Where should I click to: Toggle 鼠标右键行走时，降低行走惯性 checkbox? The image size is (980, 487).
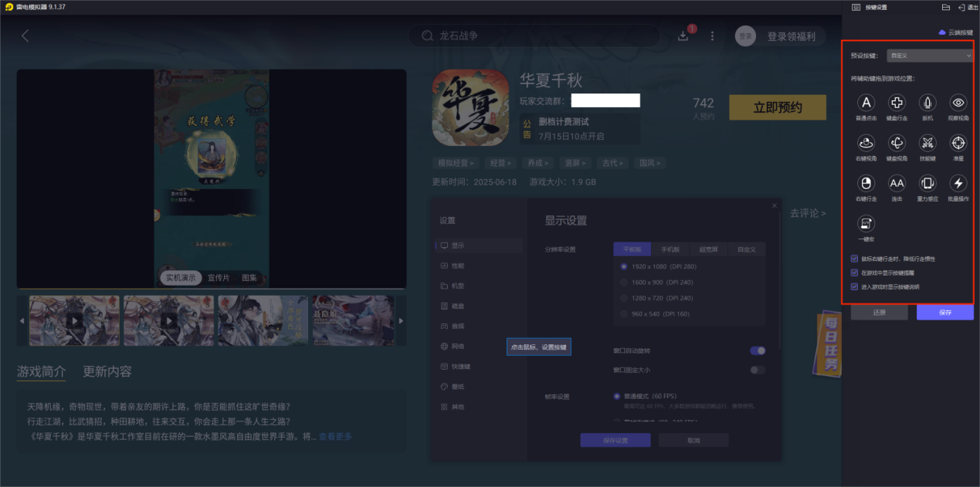pyautogui.click(x=854, y=259)
